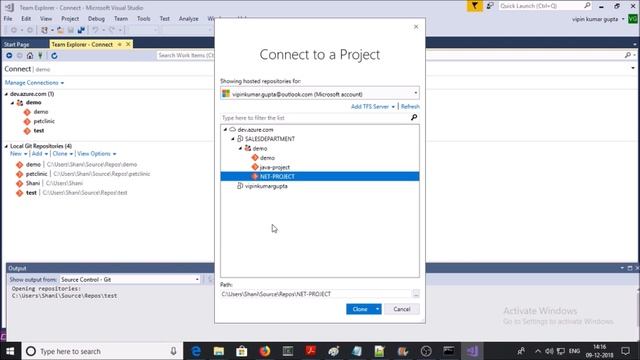640x360 pixels.
Task: Click the Visual Studio taskbar icon
Action: (472, 351)
